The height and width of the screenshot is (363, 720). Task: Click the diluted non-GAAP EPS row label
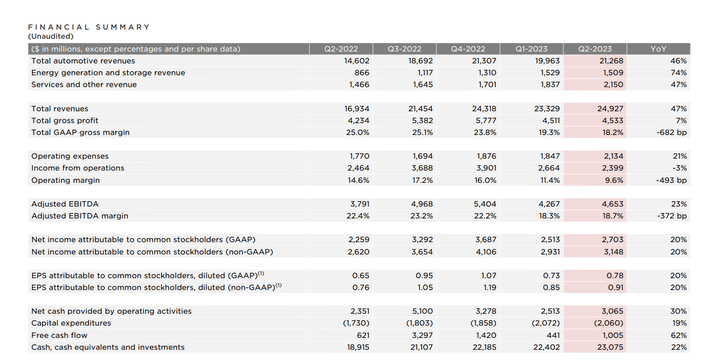point(156,287)
